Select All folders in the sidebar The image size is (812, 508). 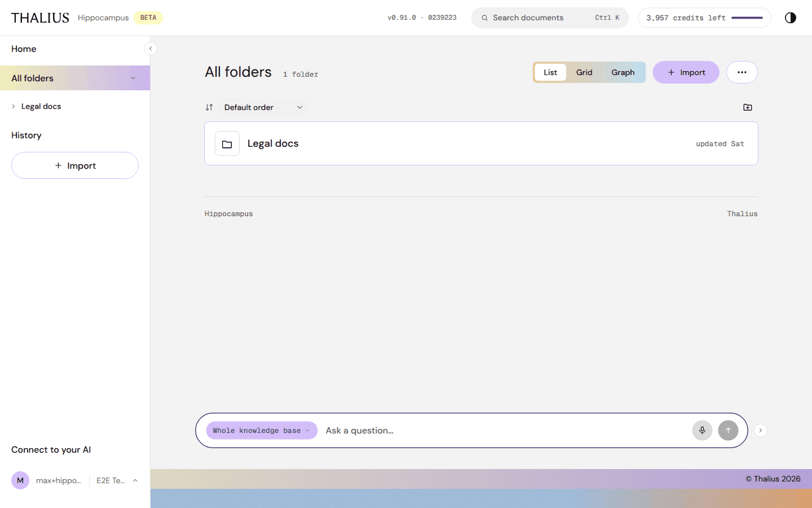75,78
